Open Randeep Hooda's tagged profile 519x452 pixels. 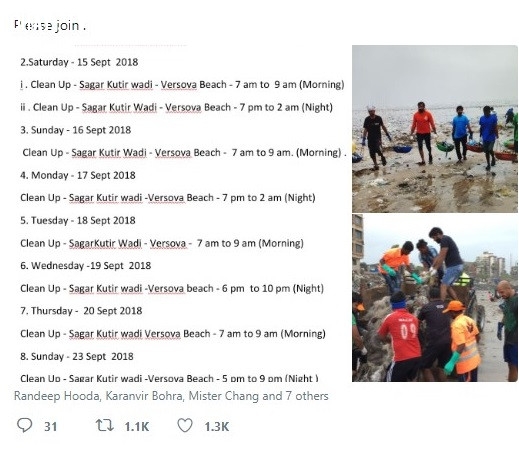coord(57,396)
